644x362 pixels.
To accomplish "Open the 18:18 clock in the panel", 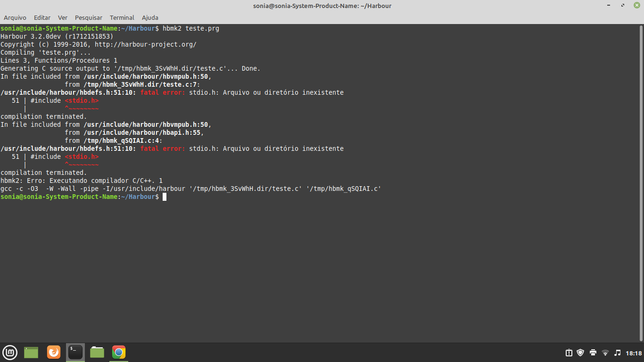I will click(634, 353).
